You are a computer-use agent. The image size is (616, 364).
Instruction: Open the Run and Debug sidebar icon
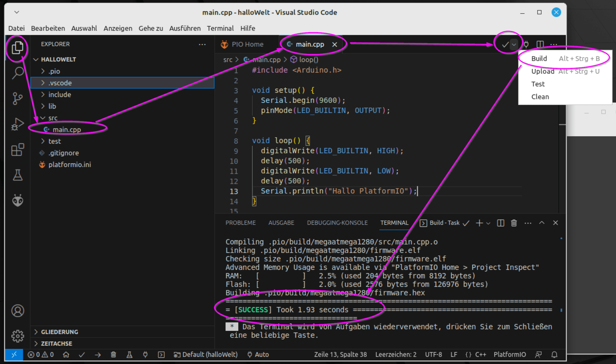coord(17,123)
